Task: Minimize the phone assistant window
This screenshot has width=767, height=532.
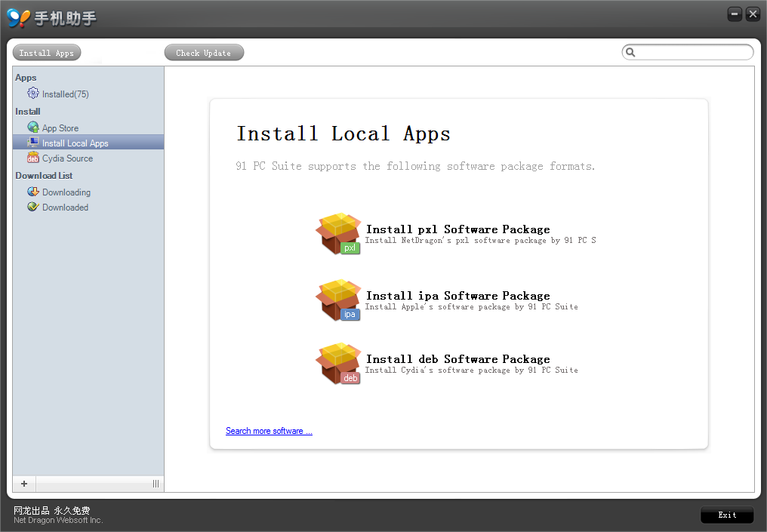Action: tap(735, 14)
